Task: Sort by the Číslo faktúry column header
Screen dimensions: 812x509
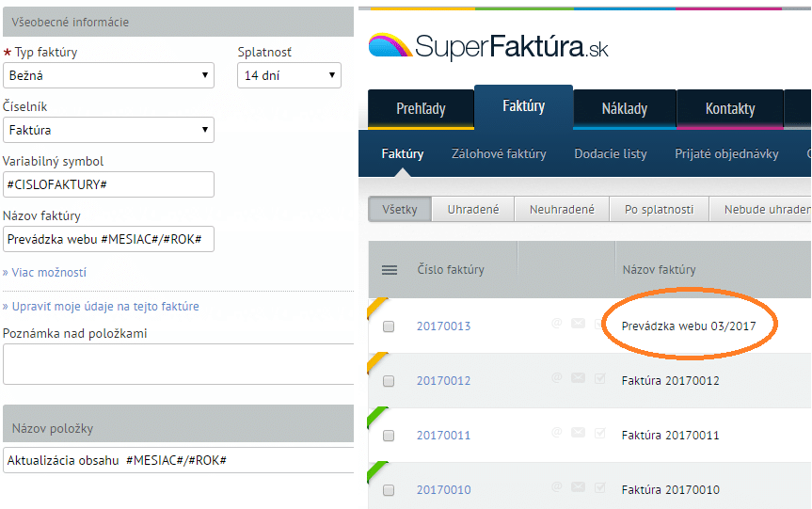Action: coord(451,270)
